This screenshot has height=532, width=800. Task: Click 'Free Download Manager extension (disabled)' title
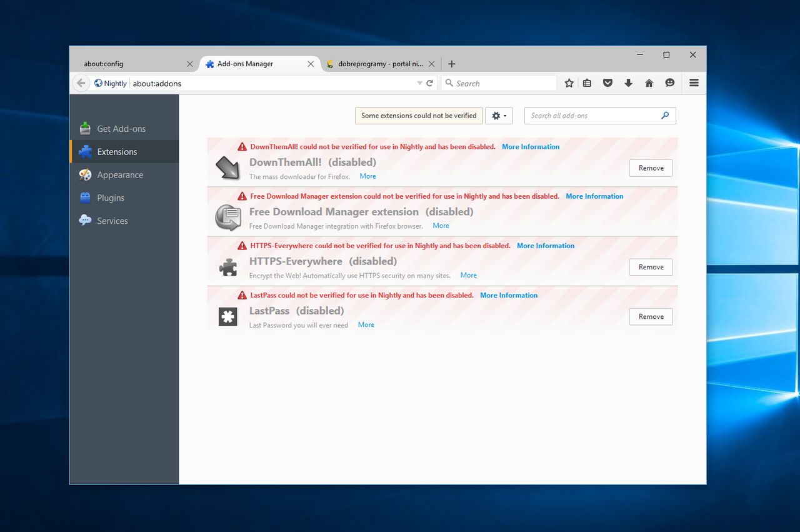(361, 211)
